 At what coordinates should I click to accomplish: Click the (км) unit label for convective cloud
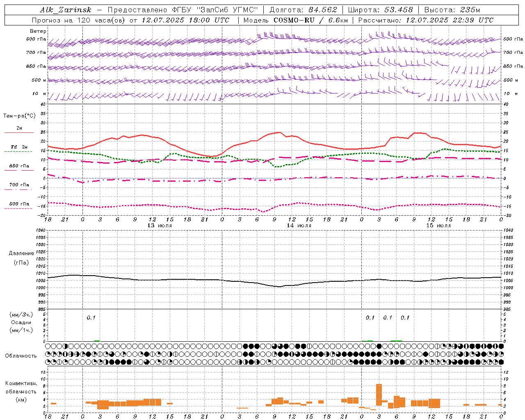[21, 399]
